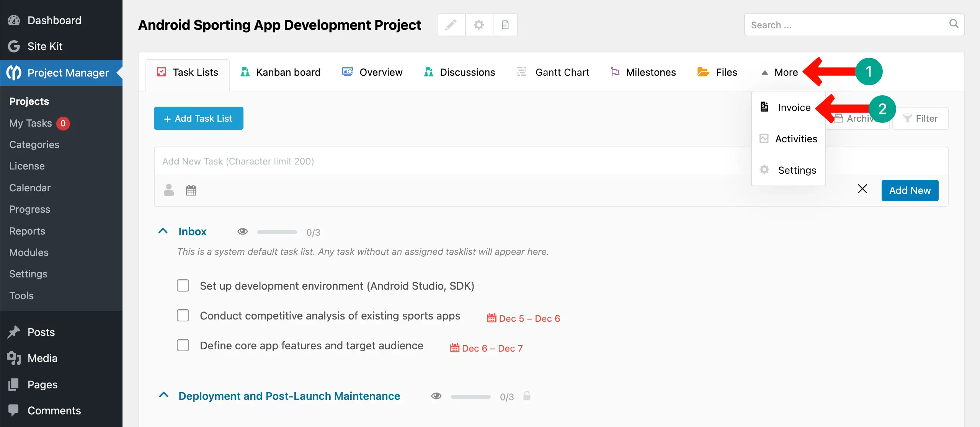The image size is (980, 427).
Task: Open project settings gear icon near title
Action: pyautogui.click(x=479, y=25)
